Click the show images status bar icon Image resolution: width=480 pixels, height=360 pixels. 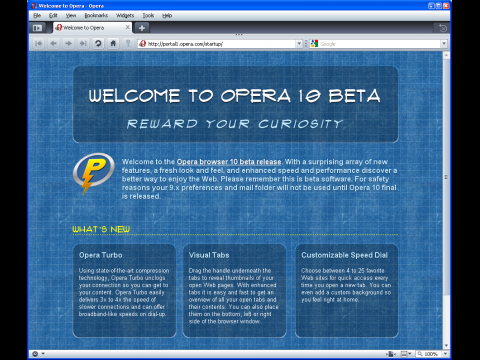404,354
